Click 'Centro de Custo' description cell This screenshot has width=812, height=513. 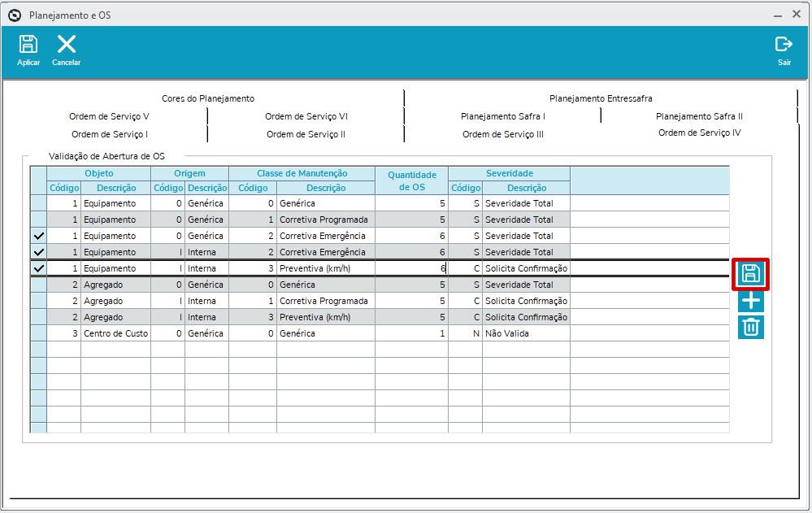[115, 333]
